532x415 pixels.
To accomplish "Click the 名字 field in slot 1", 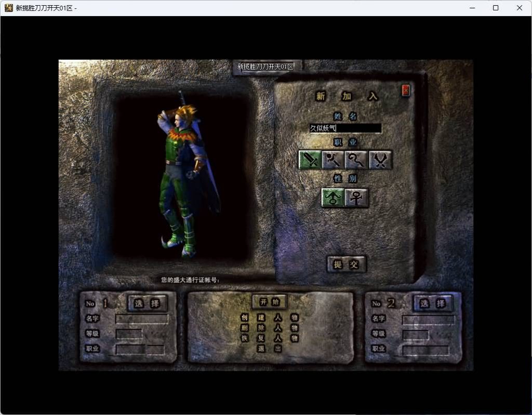I will tap(141, 319).
